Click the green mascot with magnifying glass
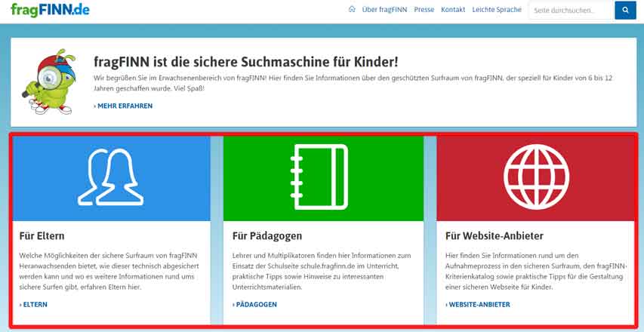 [49, 81]
